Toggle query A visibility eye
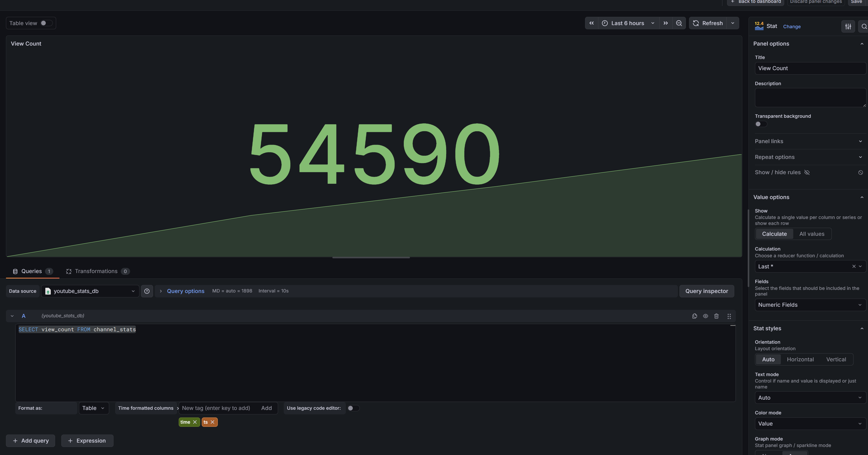Image resolution: width=868 pixels, height=455 pixels. tap(705, 316)
